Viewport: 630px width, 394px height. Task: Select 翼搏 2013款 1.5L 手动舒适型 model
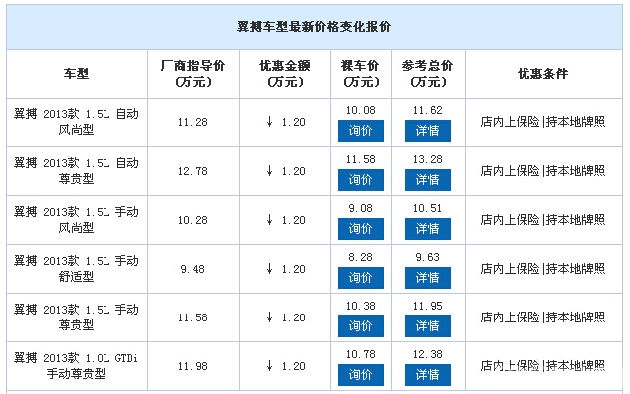(x=76, y=269)
